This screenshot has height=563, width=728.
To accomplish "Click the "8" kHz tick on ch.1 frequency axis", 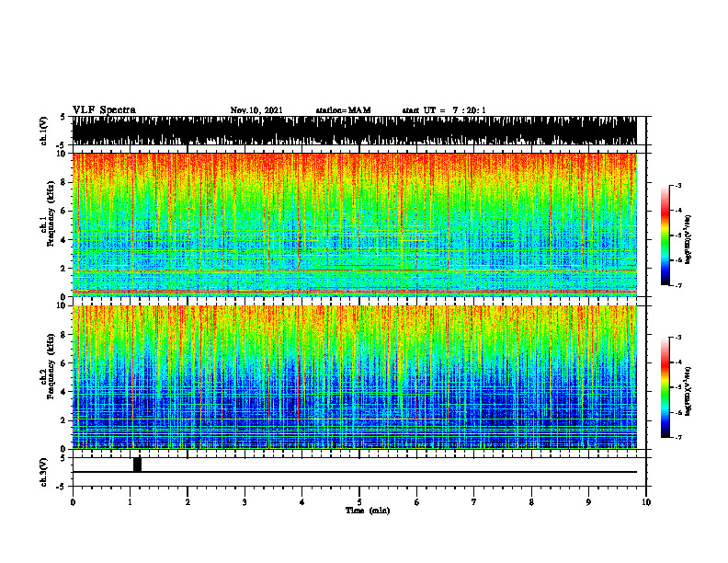I will coord(64,182).
